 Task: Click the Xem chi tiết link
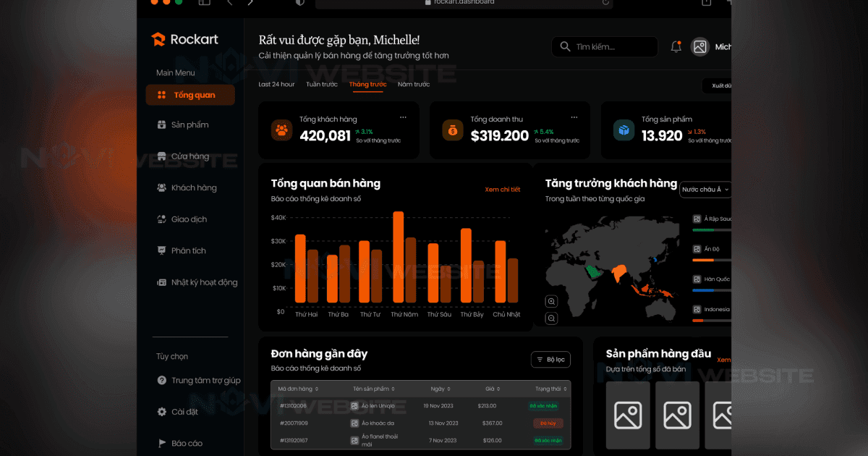(502, 190)
